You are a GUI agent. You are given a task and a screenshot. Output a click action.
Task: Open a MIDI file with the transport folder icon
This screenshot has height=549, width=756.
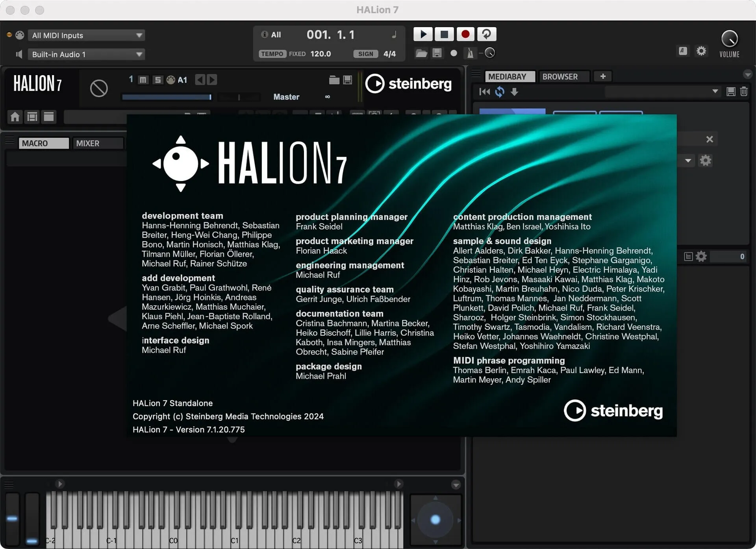[x=421, y=53]
